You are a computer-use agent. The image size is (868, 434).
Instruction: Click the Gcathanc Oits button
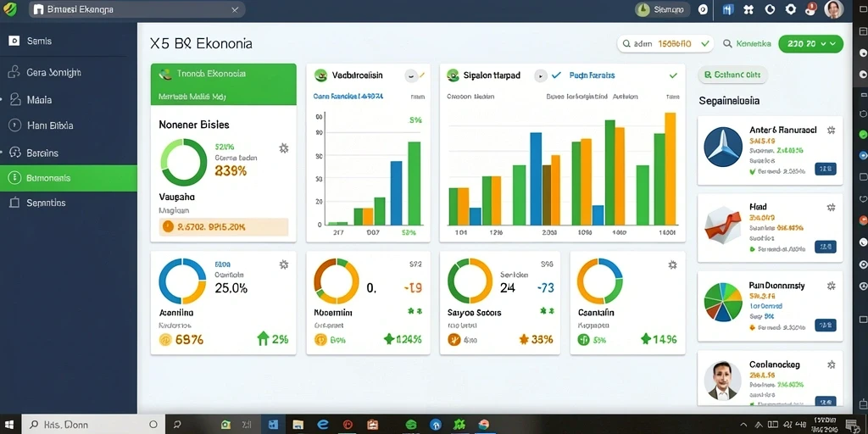coord(732,75)
